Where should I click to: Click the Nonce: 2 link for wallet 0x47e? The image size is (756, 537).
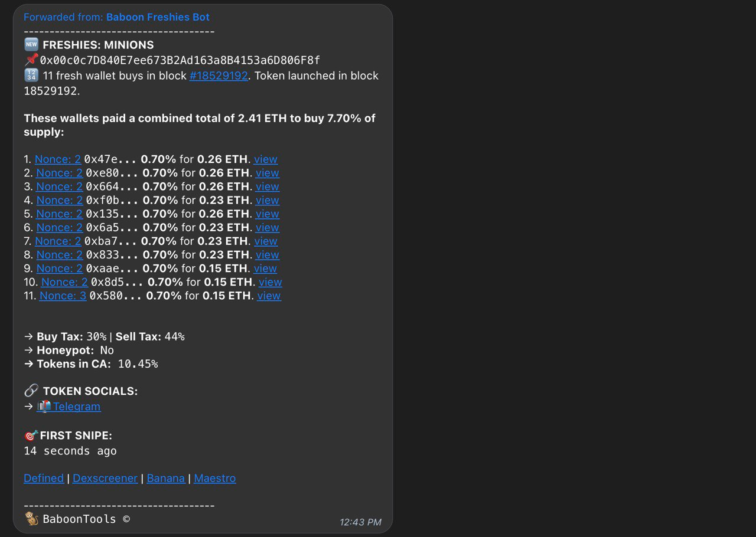pyautogui.click(x=58, y=159)
